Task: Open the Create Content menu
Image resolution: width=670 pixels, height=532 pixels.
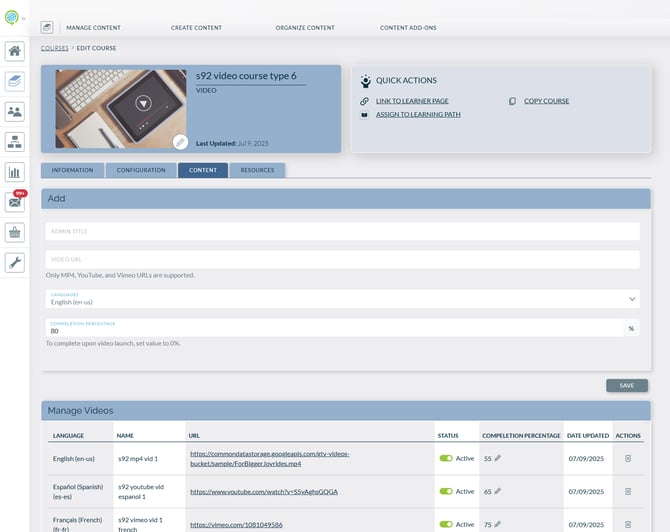Action: 195,27
